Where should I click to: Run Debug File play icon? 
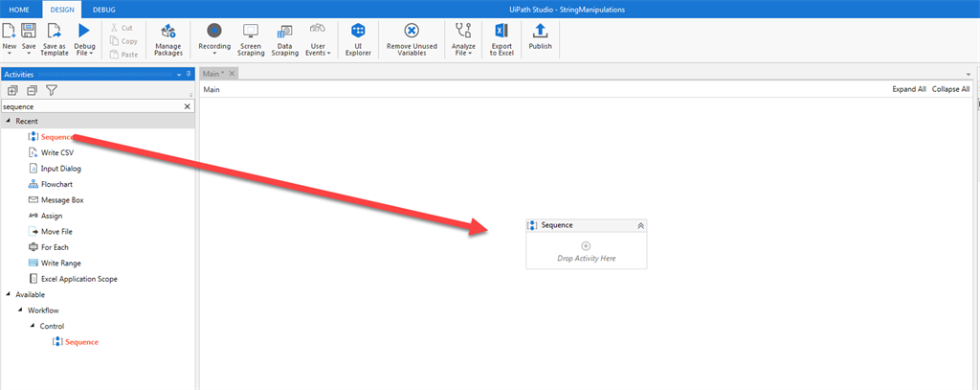click(x=84, y=31)
